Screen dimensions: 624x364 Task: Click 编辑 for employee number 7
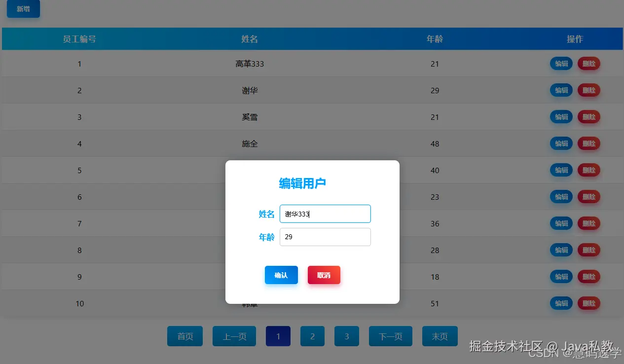pyautogui.click(x=561, y=223)
